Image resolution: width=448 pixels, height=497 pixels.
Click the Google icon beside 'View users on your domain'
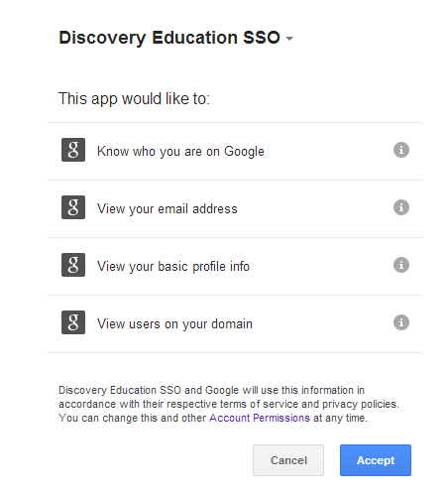(x=73, y=322)
